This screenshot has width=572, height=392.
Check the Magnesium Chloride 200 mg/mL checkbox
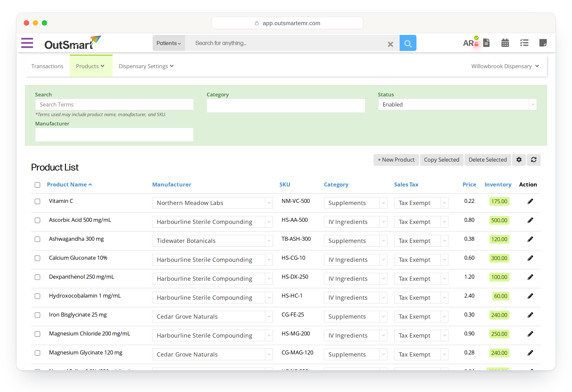37,334
